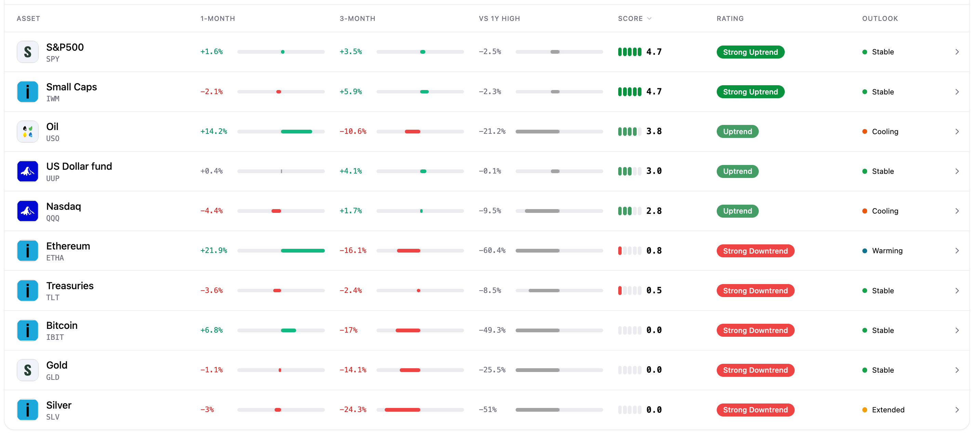
Task: Click the 3-MONTH column header
Action: pos(357,18)
